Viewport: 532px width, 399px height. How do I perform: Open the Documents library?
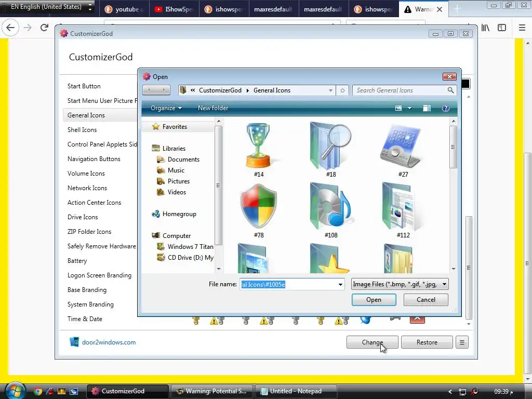[x=183, y=159]
